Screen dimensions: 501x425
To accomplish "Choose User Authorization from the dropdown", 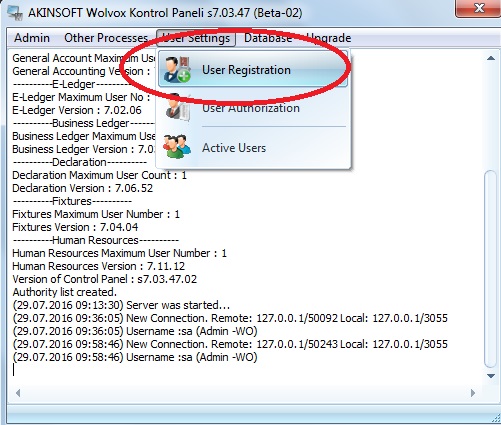I will coord(253,108).
